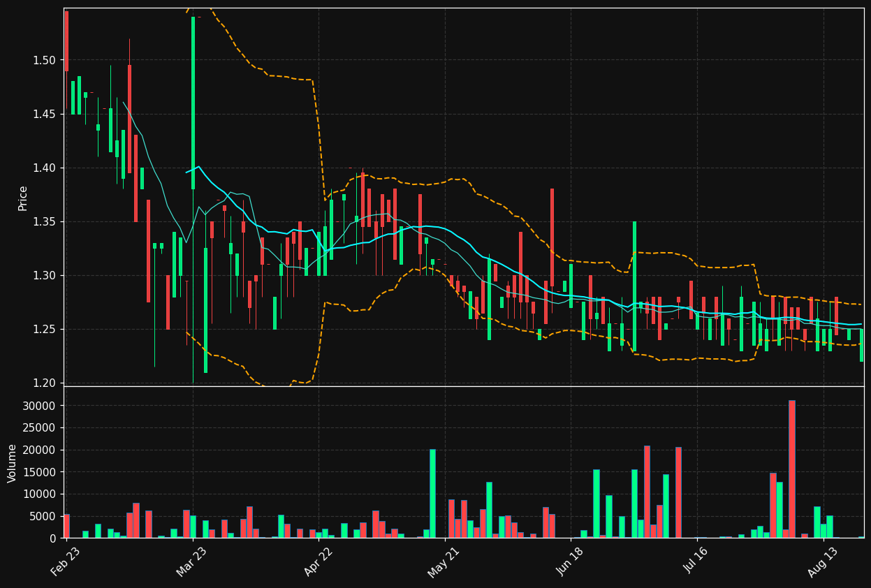Click the 'Apr 22' date label
871x588 pixels.
pyautogui.click(x=316, y=561)
